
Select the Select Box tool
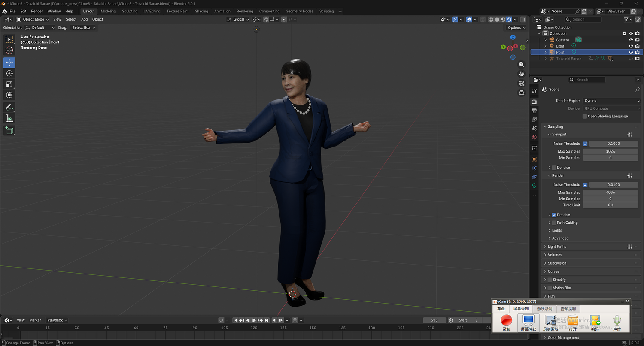click(9, 39)
